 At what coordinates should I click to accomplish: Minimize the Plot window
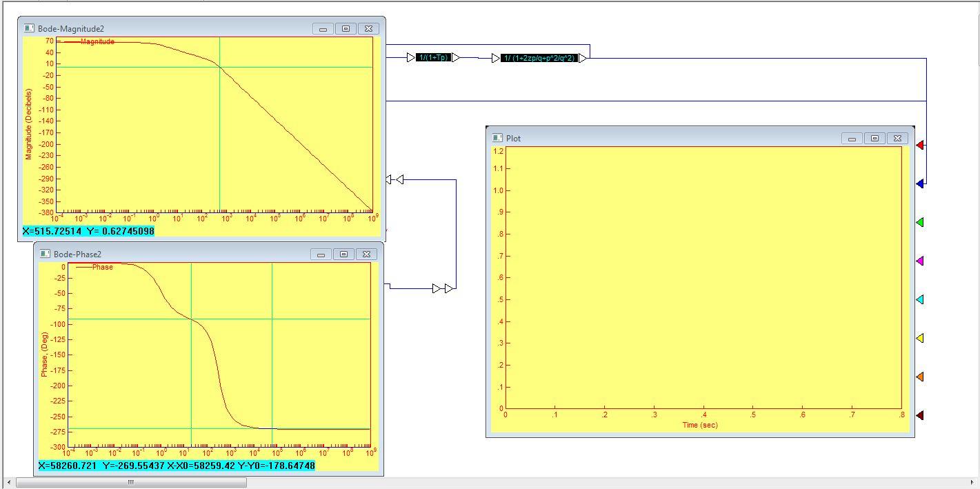coord(852,139)
